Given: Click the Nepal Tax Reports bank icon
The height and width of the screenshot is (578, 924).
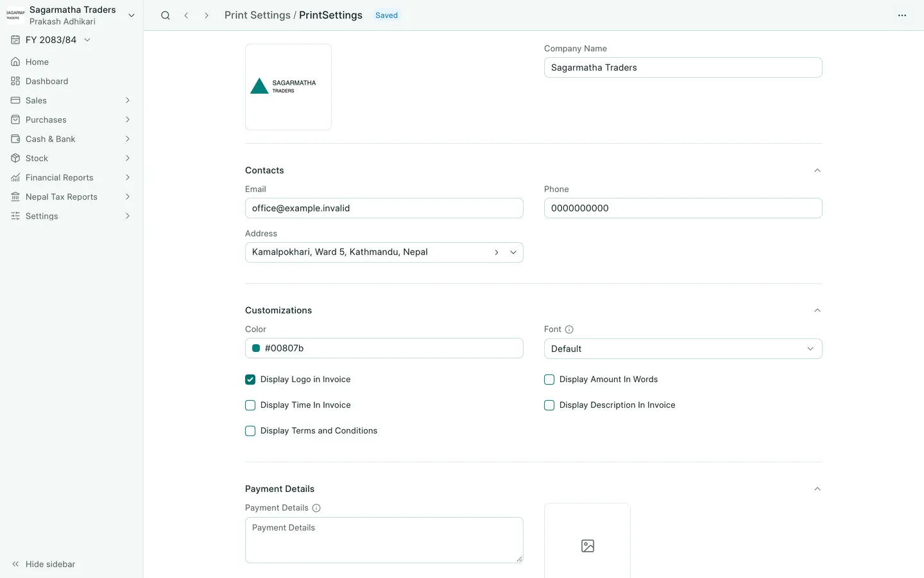Looking at the screenshot, I should pyautogui.click(x=15, y=197).
